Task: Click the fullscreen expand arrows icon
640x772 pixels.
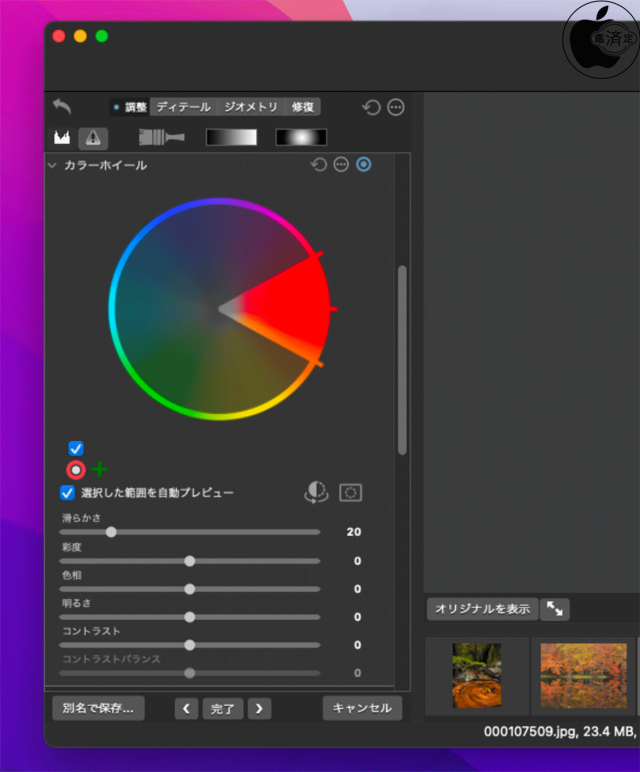Action: pos(555,609)
